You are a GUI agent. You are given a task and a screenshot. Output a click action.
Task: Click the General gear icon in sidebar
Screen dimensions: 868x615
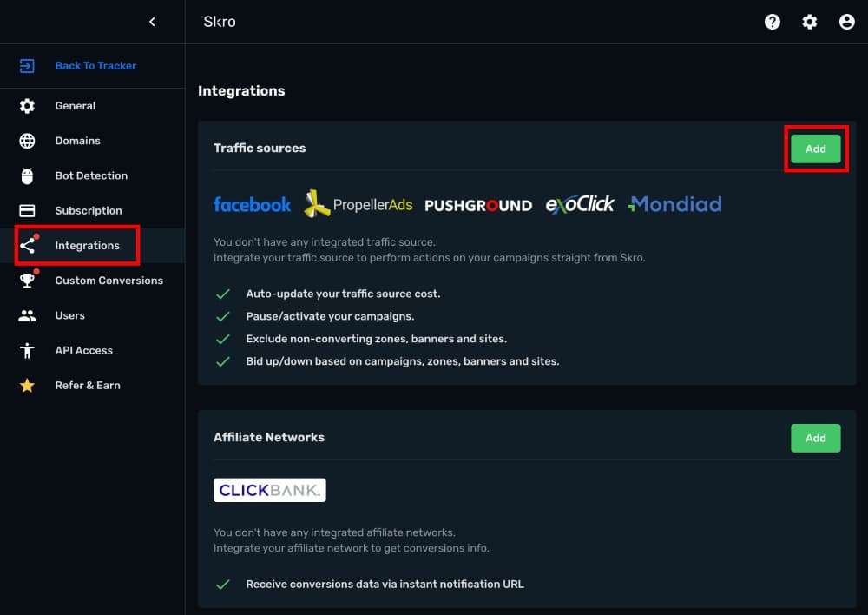[x=27, y=106]
